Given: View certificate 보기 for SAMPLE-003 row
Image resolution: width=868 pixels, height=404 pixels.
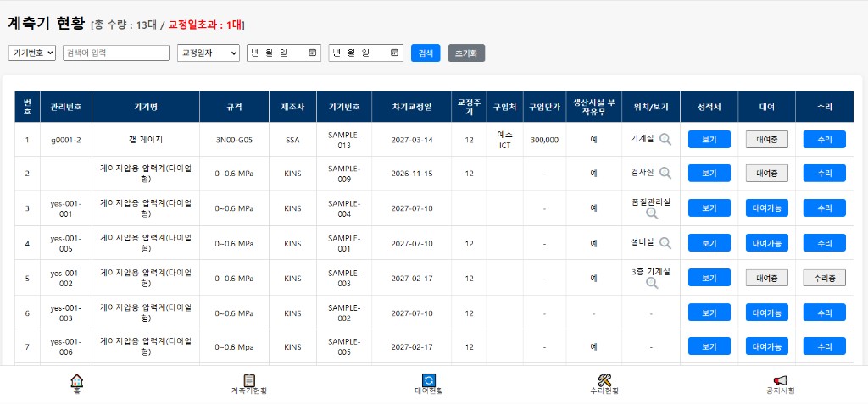Looking at the screenshot, I should (709, 277).
